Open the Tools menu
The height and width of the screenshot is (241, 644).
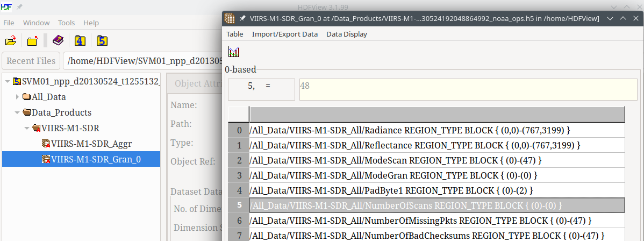[66, 23]
